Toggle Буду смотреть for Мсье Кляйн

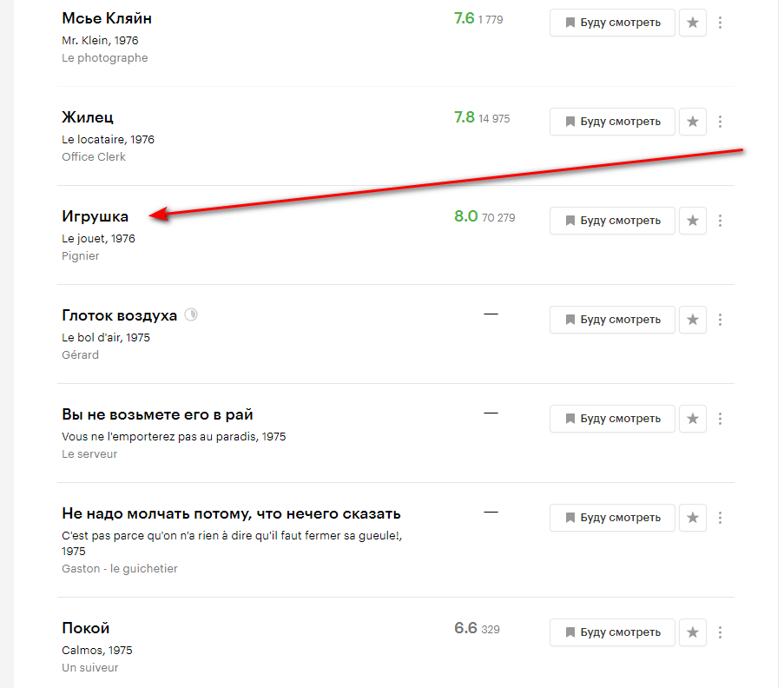click(x=612, y=23)
